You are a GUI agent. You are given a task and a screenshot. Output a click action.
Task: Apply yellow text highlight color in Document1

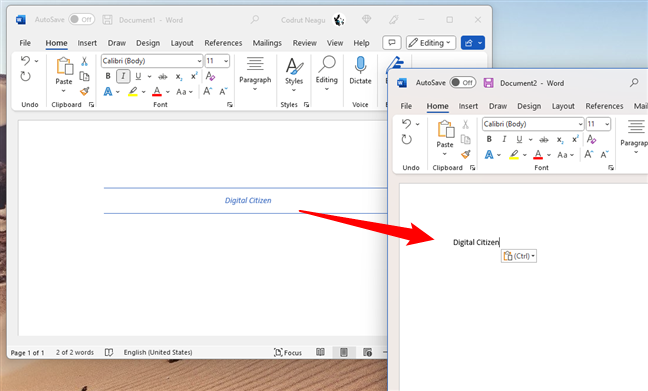pos(133,91)
